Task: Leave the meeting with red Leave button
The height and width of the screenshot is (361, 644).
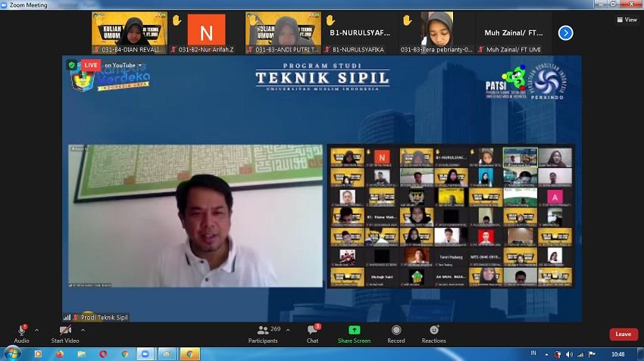Action: (623, 334)
